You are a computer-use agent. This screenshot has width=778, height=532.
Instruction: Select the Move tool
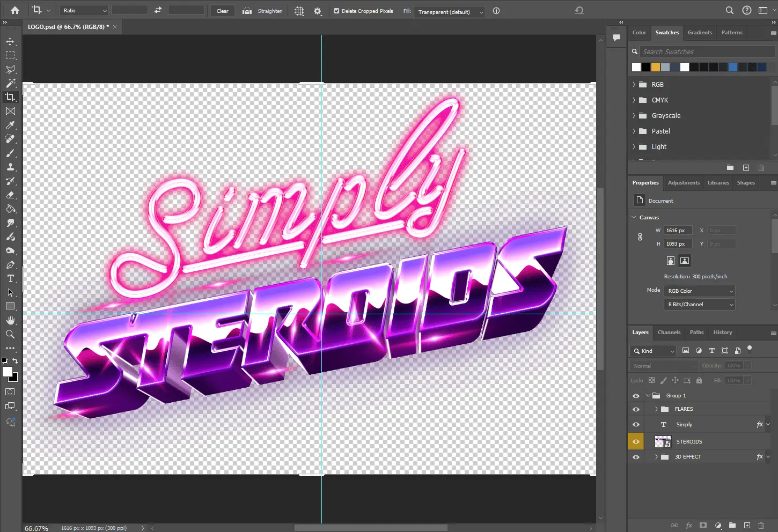click(x=10, y=42)
